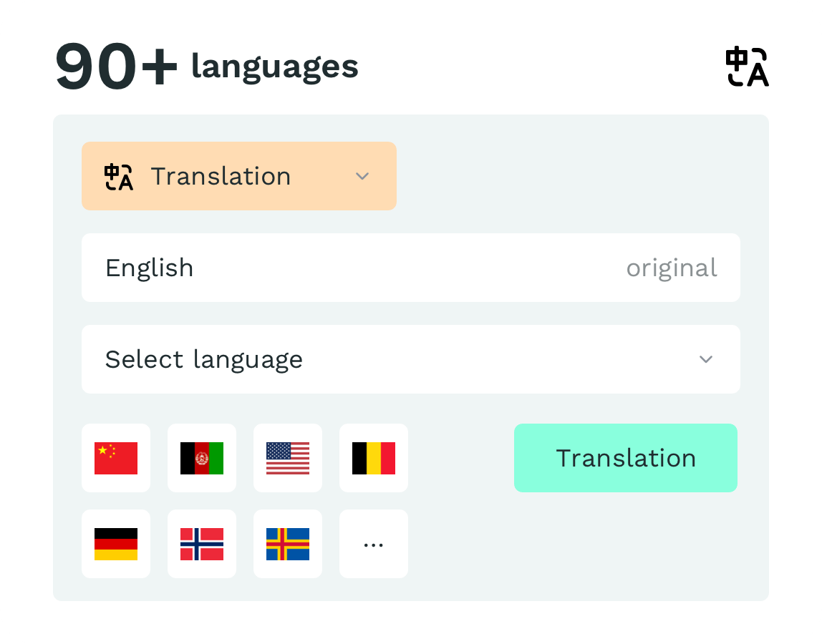Click the '90+' heading number

(x=116, y=67)
